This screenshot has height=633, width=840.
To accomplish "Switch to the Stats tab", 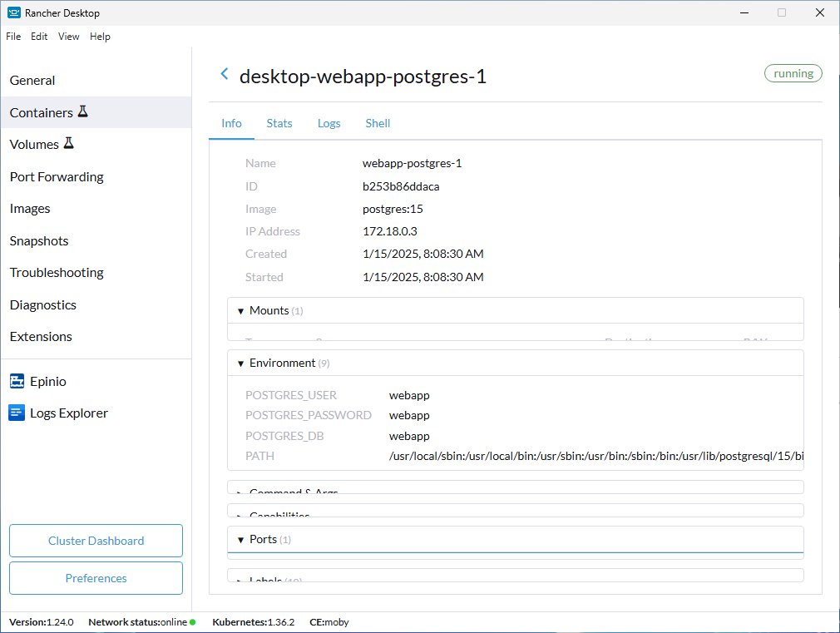I will pyautogui.click(x=279, y=123).
